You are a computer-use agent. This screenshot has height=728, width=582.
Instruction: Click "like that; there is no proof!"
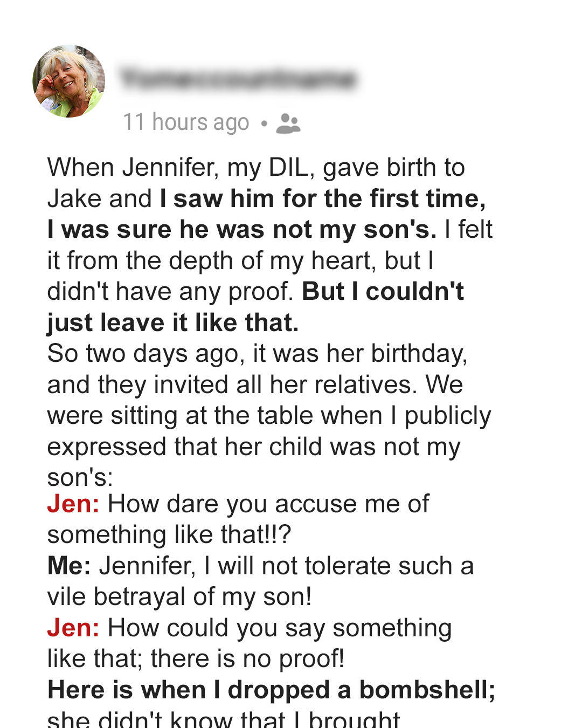(196, 659)
